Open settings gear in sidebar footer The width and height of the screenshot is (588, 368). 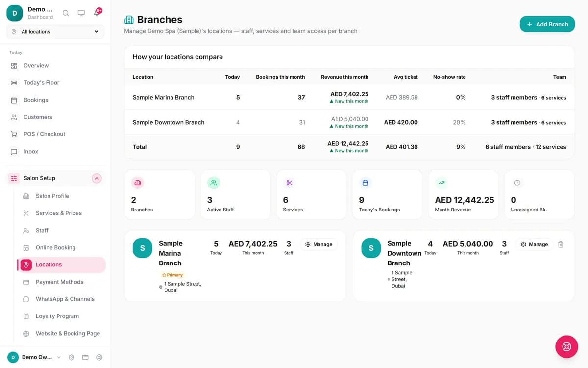pyautogui.click(x=72, y=358)
